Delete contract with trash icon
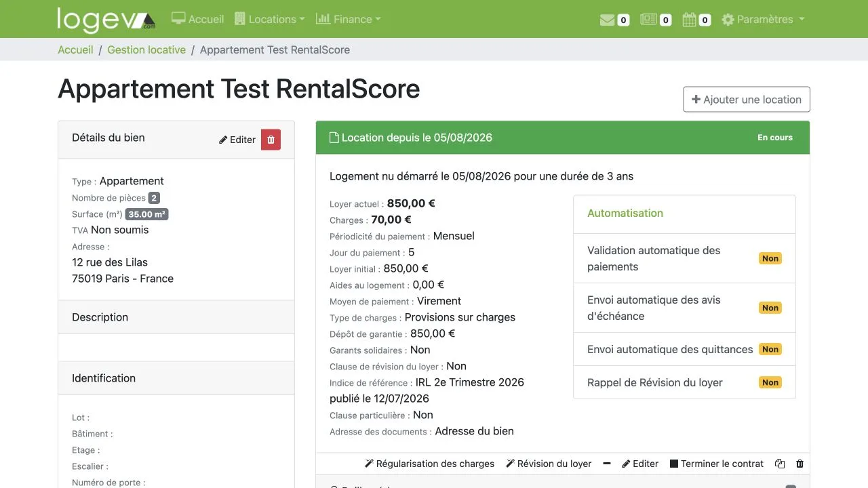This screenshot has width=868, height=488. [x=800, y=464]
